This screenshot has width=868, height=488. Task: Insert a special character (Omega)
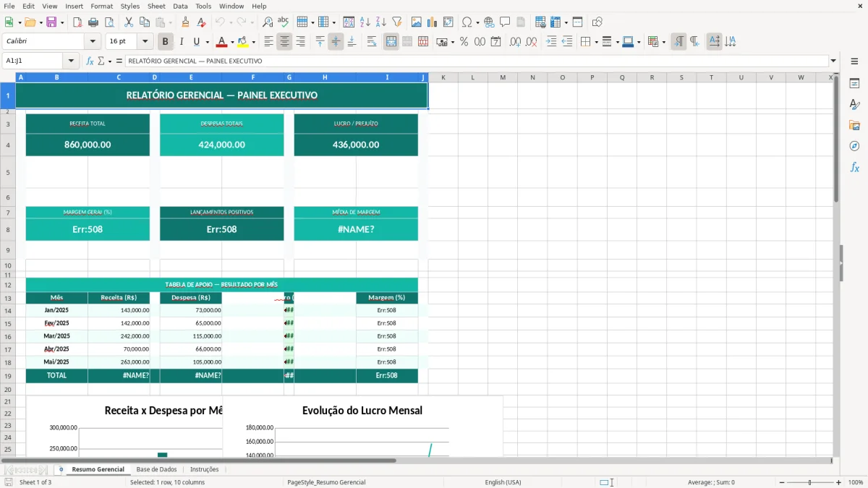pyautogui.click(x=467, y=22)
